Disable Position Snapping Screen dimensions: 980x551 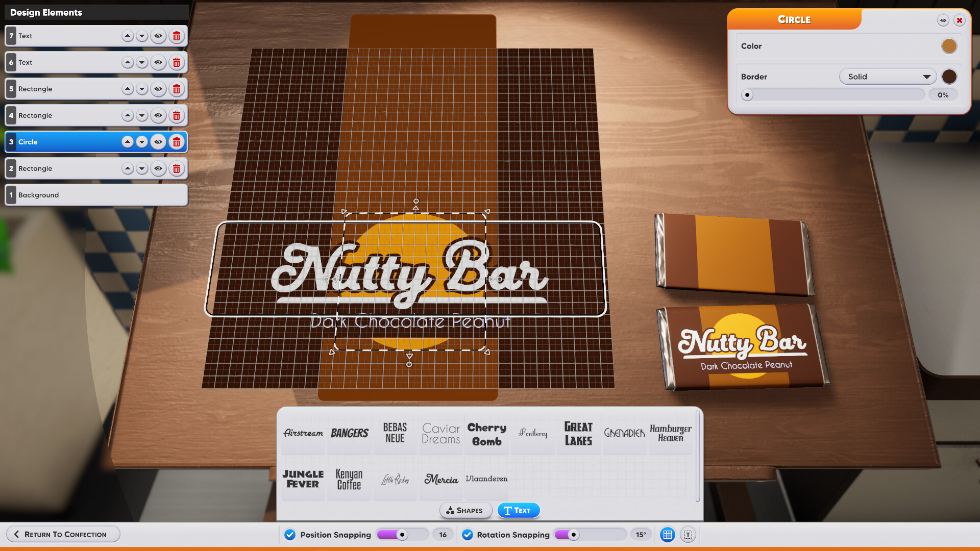pos(289,535)
